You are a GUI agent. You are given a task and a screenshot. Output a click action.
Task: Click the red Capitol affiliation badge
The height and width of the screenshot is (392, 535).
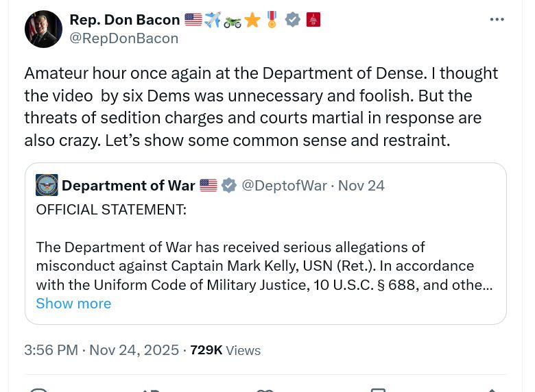pos(313,20)
